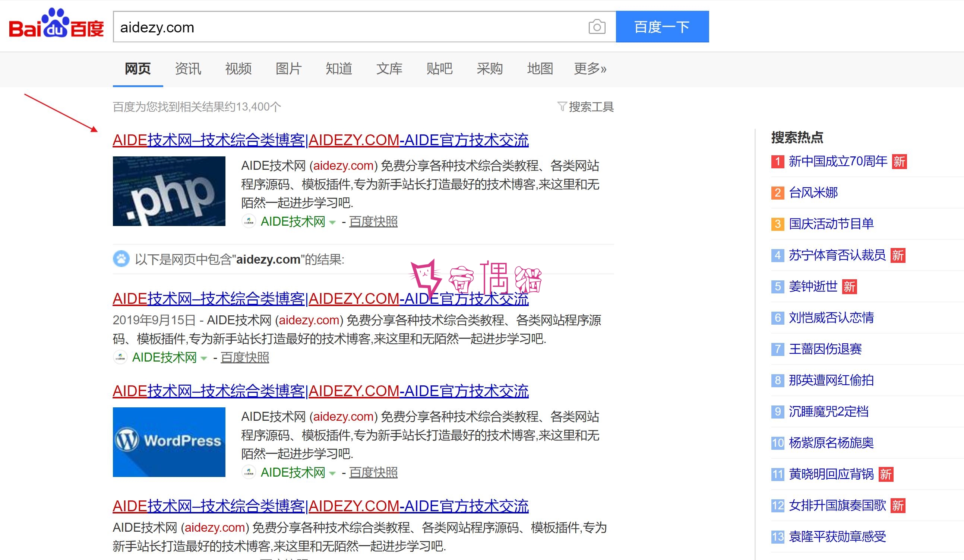This screenshot has height=560, width=964.
Task: Click the result count text 约13,400个
Action: click(x=253, y=106)
